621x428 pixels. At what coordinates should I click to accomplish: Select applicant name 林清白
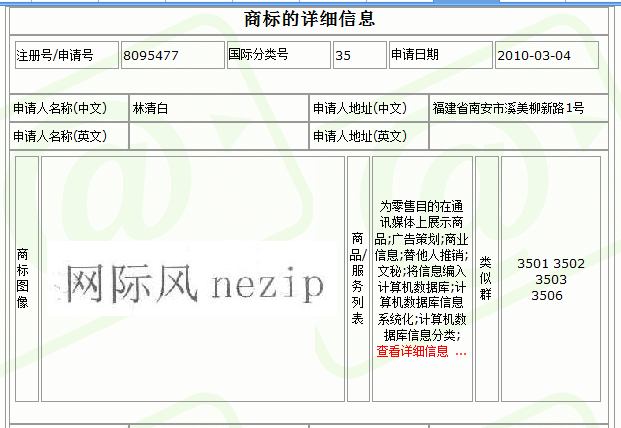150,108
